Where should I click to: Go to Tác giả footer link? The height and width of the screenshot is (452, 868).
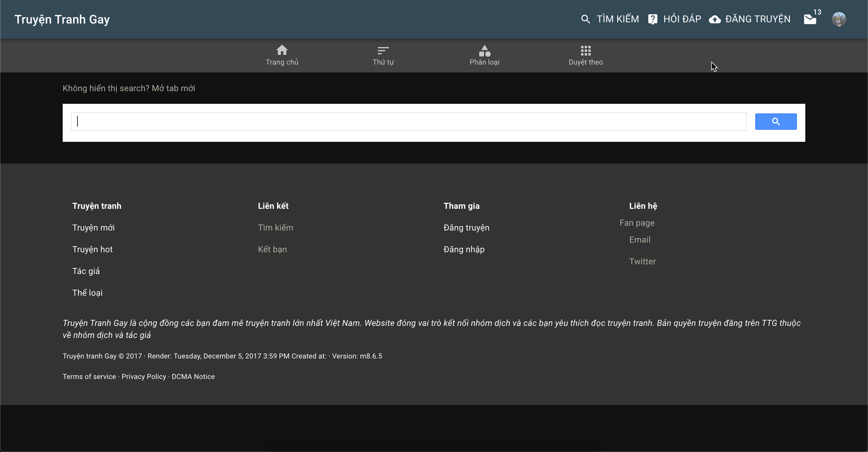(x=86, y=271)
